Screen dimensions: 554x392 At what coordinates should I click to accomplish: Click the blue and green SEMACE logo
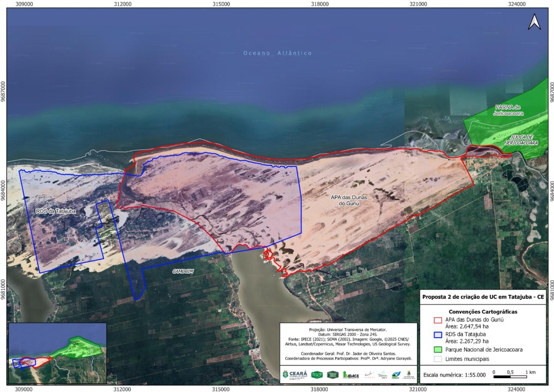coord(396,375)
